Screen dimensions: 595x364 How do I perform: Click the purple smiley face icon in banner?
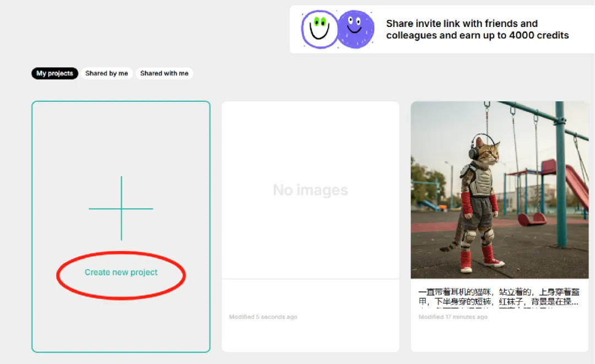click(355, 29)
